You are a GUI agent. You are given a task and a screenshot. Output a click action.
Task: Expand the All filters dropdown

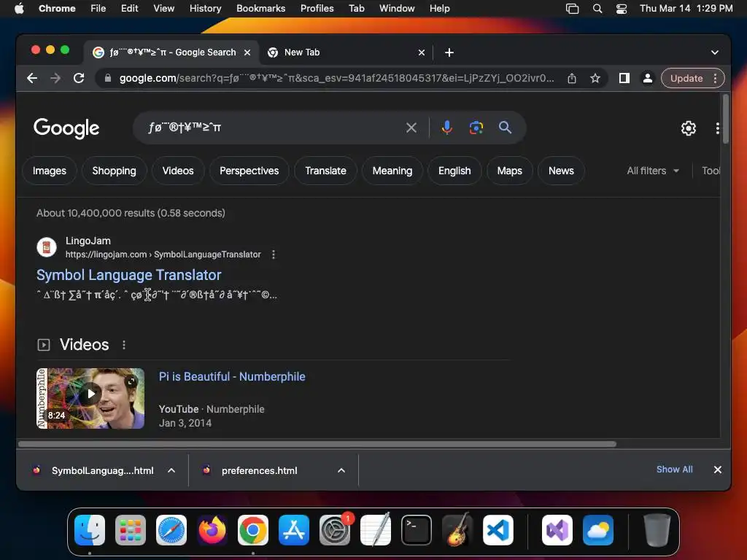653,171
